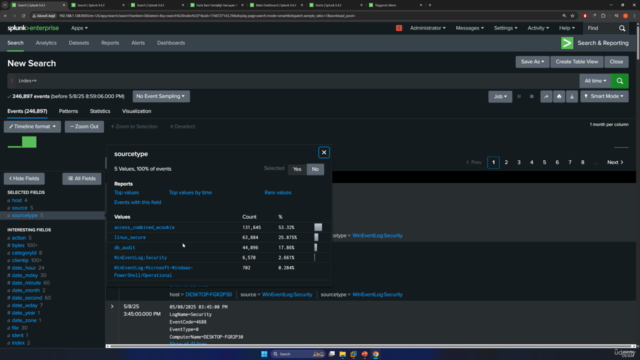Open the Settings dropdown
This screenshot has height=360, width=640.
click(505, 28)
